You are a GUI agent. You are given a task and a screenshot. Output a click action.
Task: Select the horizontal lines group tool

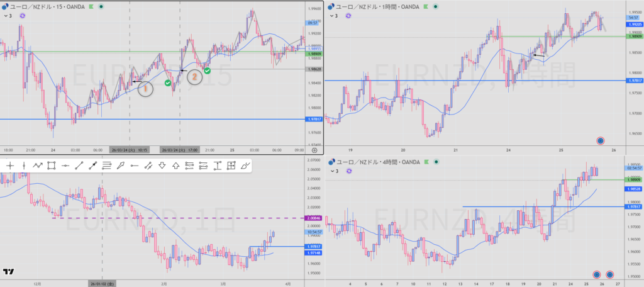(106, 166)
